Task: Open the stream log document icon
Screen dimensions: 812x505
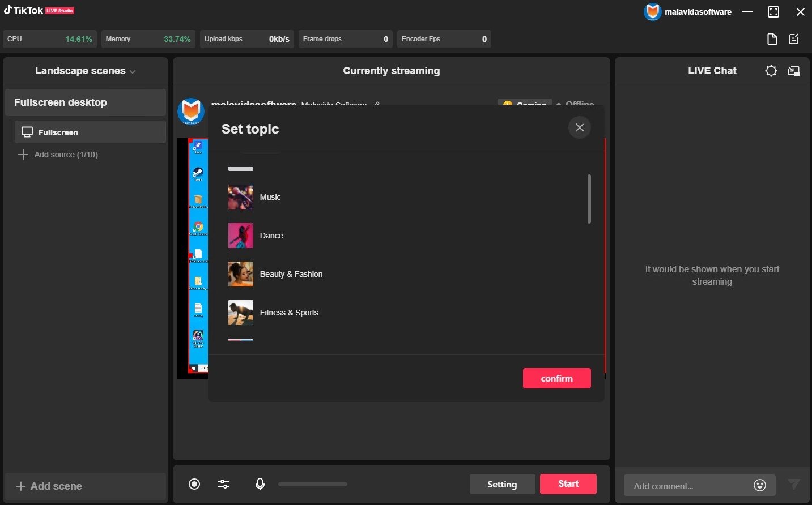Action: 772,39
